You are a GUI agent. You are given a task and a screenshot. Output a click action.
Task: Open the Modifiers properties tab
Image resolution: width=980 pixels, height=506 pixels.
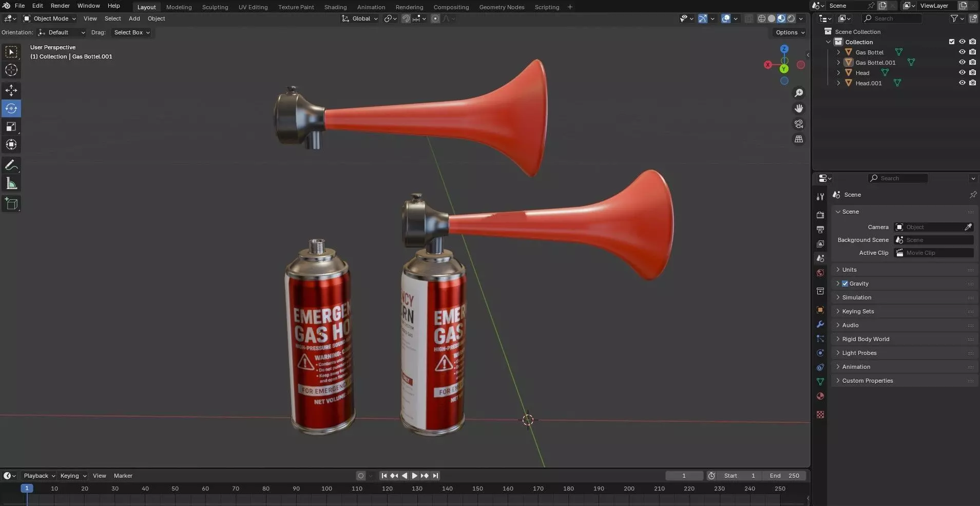point(820,324)
